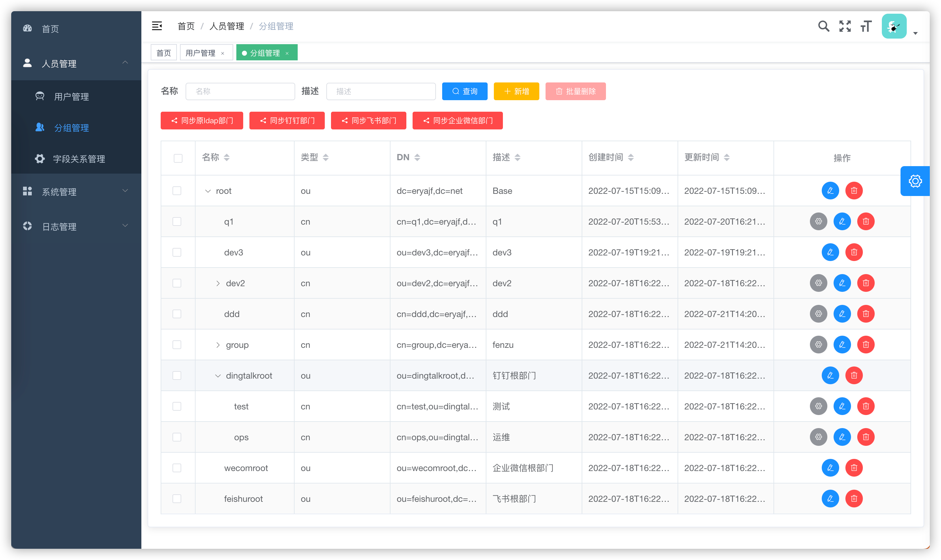The width and height of the screenshot is (941, 560).
Task: Check the select-all checkbox in table header
Action: [x=178, y=158]
